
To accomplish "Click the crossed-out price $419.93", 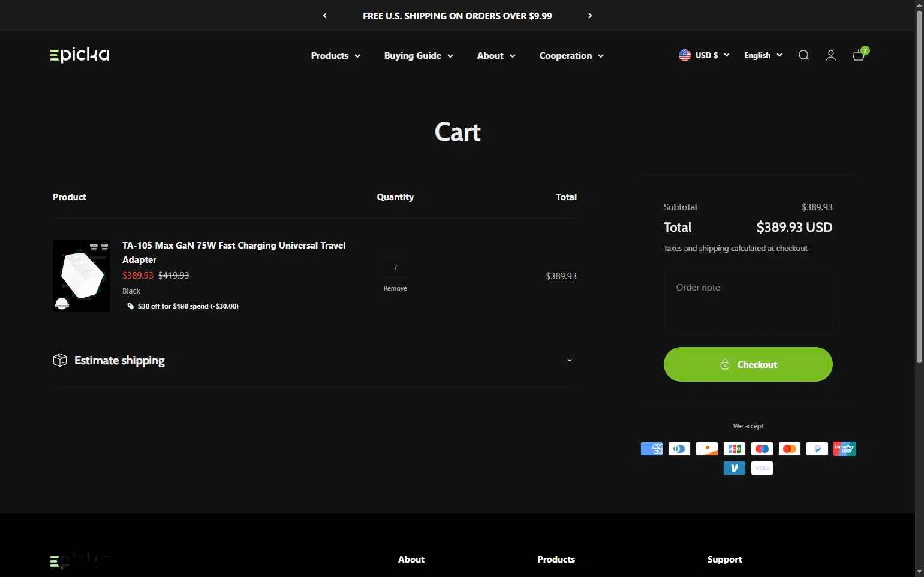I will click(x=174, y=276).
